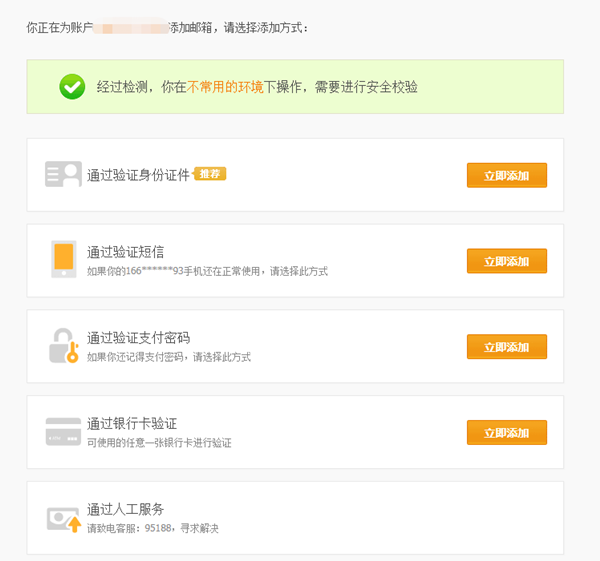600x561 pixels.
Task: Select 通过验证短信 option title
Action: [126, 252]
